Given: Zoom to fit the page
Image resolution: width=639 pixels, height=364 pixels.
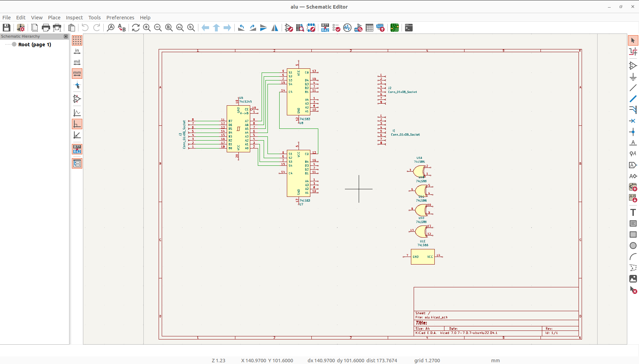Looking at the screenshot, I should (169, 28).
